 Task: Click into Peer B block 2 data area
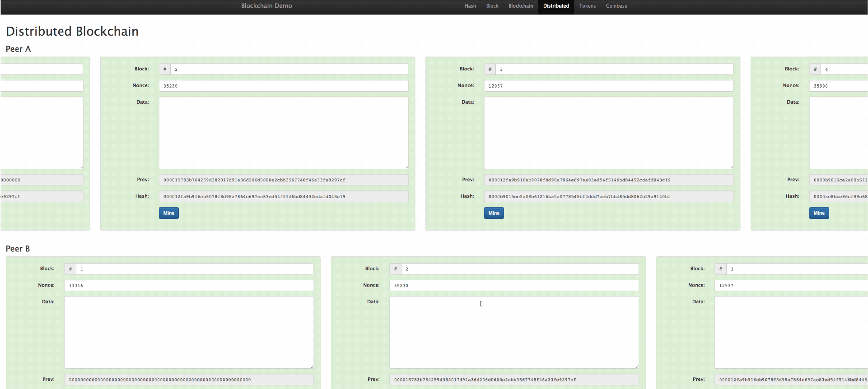(514, 332)
